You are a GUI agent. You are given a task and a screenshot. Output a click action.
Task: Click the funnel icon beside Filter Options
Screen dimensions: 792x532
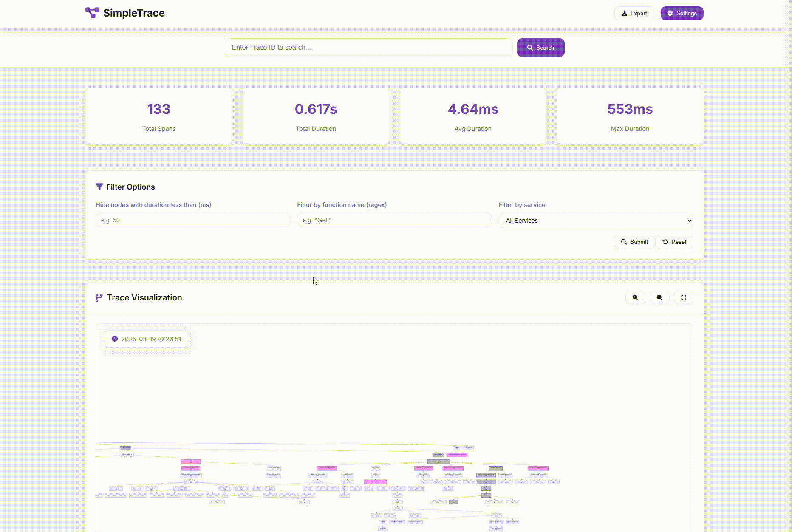pyautogui.click(x=99, y=187)
